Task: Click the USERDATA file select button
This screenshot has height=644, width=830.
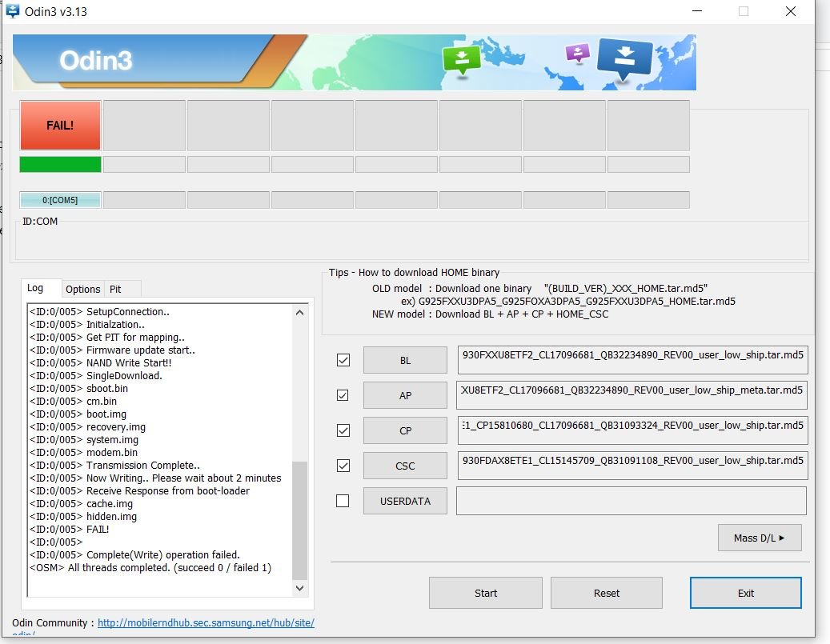Action: (x=405, y=501)
